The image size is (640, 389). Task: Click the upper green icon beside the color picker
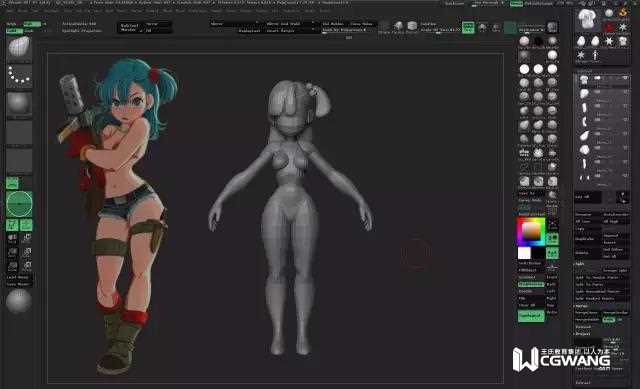tap(552, 239)
